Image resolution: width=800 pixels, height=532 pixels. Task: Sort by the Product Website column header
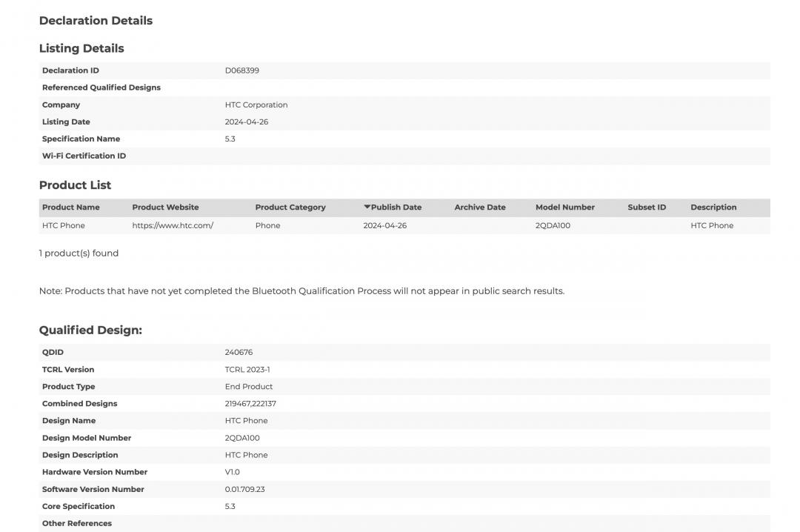coord(165,207)
